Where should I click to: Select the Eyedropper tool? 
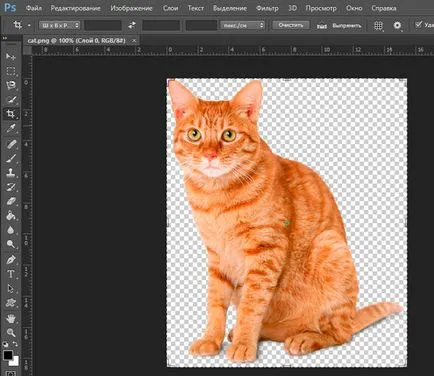tap(11, 129)
